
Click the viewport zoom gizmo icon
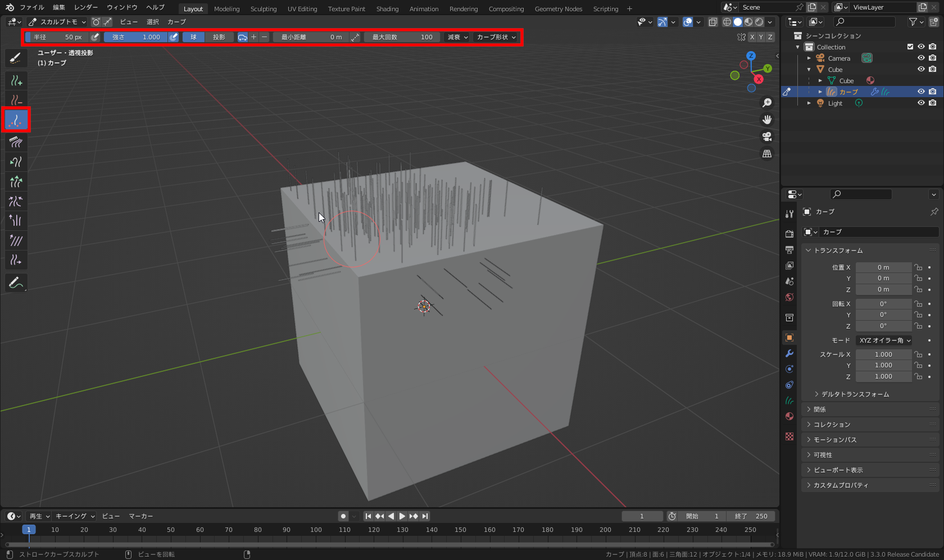[x=767, y=103]
